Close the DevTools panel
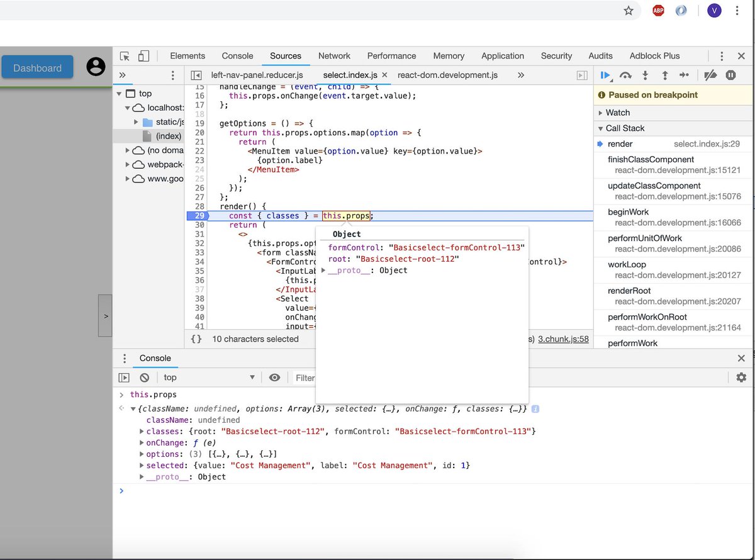The image size is (755, 560). coord(741,56)
